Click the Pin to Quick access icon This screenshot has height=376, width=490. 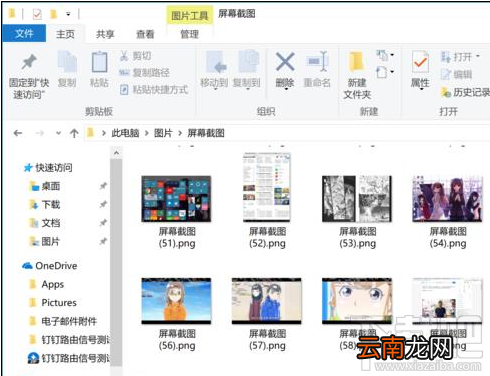29,62
